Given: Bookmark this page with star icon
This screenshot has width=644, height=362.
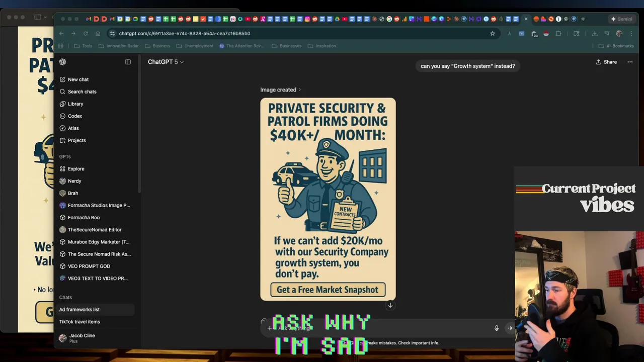Looking at the screenshot, I should [493, 34].
